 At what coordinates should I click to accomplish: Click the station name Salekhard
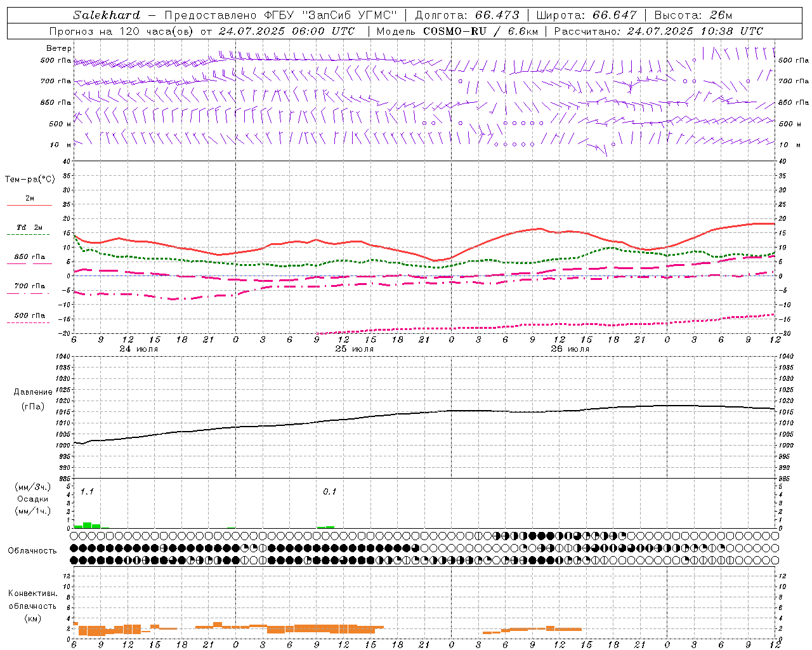tap(107, 15)
